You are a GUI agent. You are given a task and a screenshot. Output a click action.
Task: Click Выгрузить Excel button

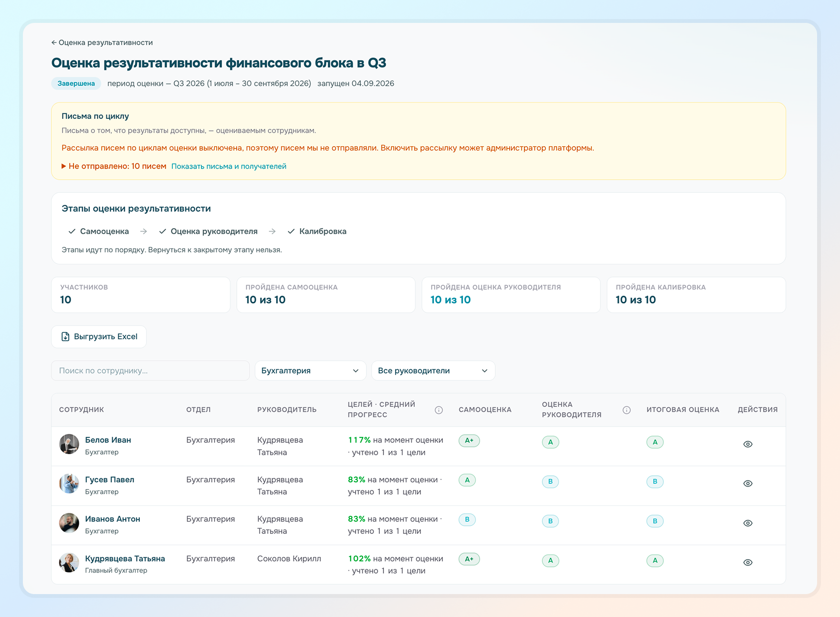pyautogui.click(x=99, y=337)
